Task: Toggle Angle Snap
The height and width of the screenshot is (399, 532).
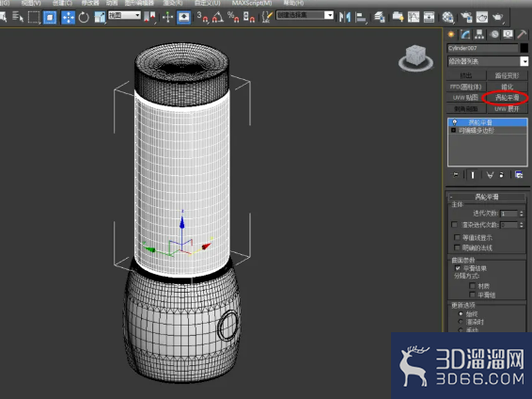Action: point(217,17)
